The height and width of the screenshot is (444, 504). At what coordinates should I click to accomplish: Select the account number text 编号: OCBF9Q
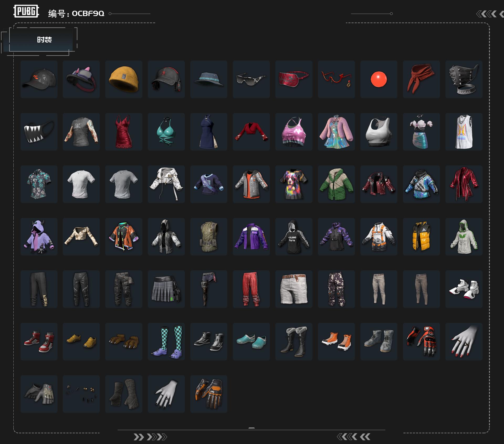[76, 13]
